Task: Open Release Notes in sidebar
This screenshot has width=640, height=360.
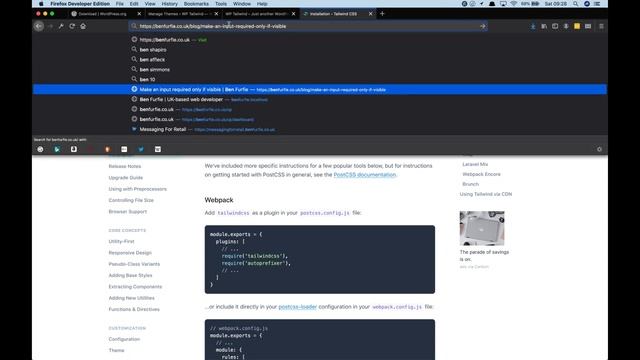Action: pos(124,166)
